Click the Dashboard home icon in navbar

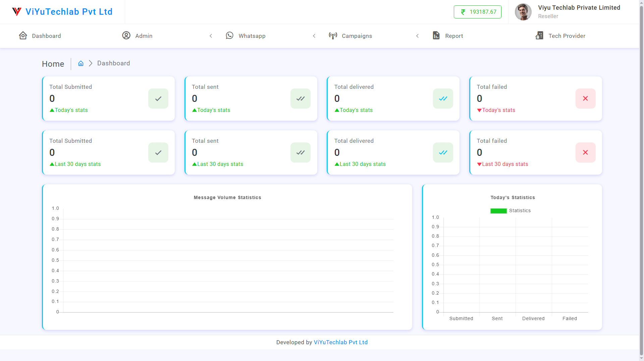pos(23,36)
